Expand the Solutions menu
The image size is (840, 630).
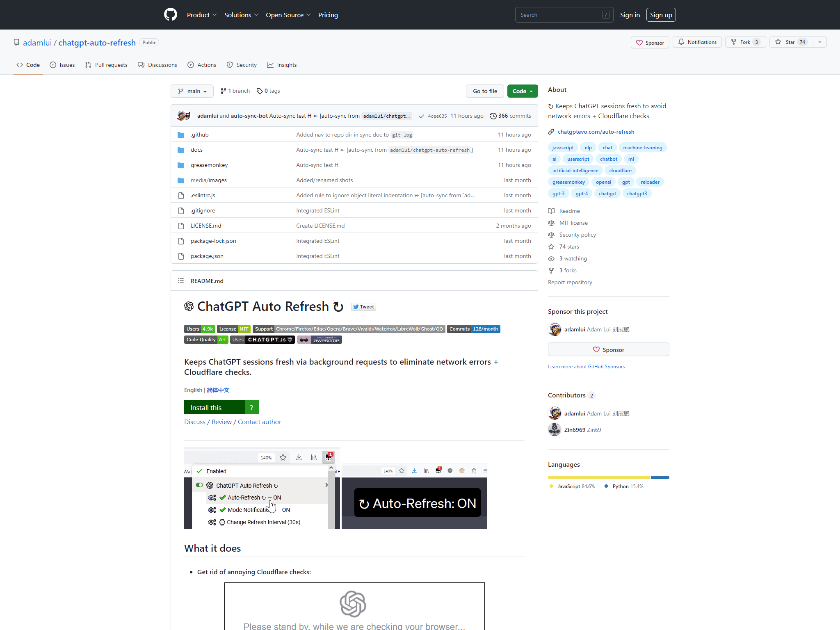[x=241, y=15]
